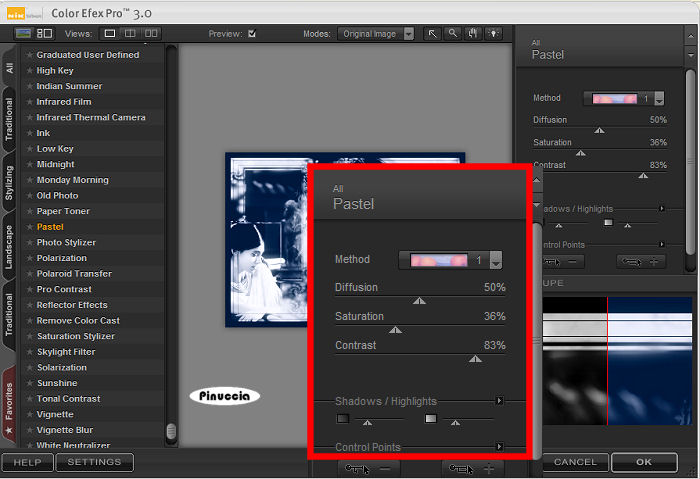
Task: Select the single image view
Action: point(110,33)
